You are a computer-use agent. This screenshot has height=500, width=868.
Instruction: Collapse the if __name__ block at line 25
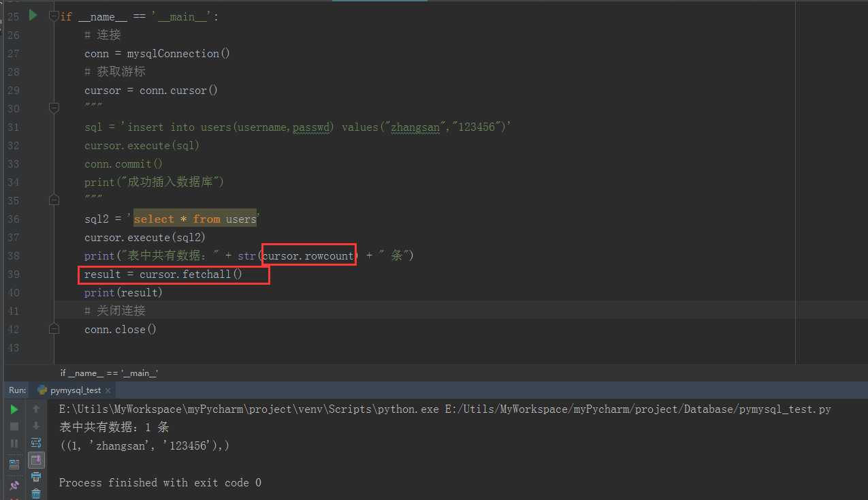pos(54,16)
